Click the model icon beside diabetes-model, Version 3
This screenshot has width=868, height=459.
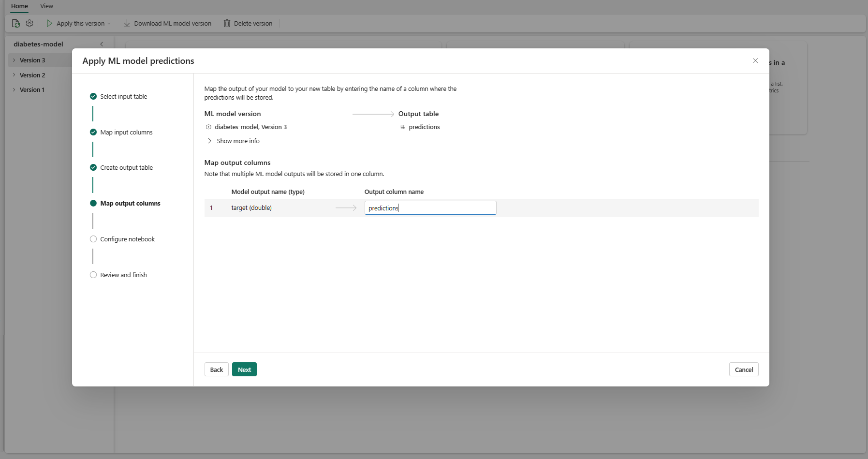coord(208,127)
